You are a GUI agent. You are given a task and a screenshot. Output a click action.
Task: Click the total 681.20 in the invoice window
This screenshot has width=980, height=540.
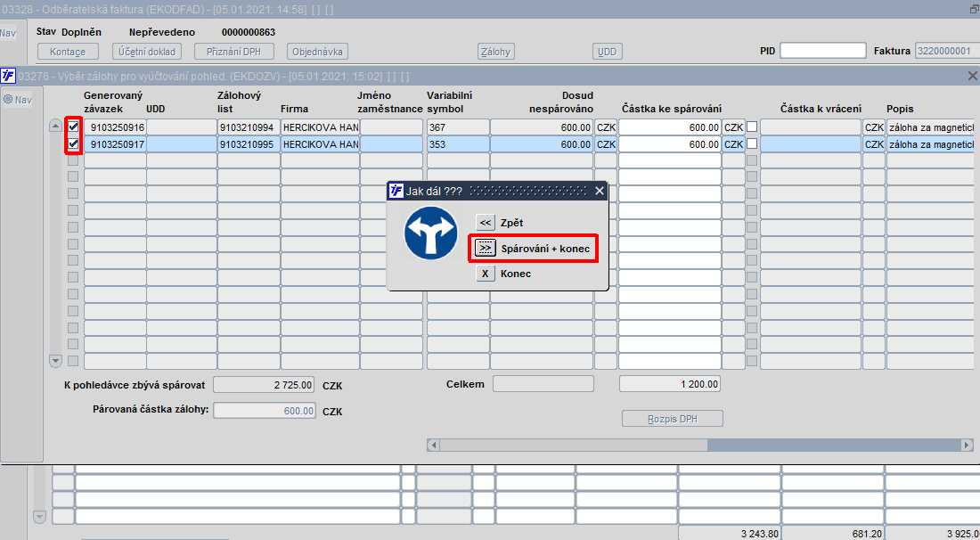pos(833,533)
